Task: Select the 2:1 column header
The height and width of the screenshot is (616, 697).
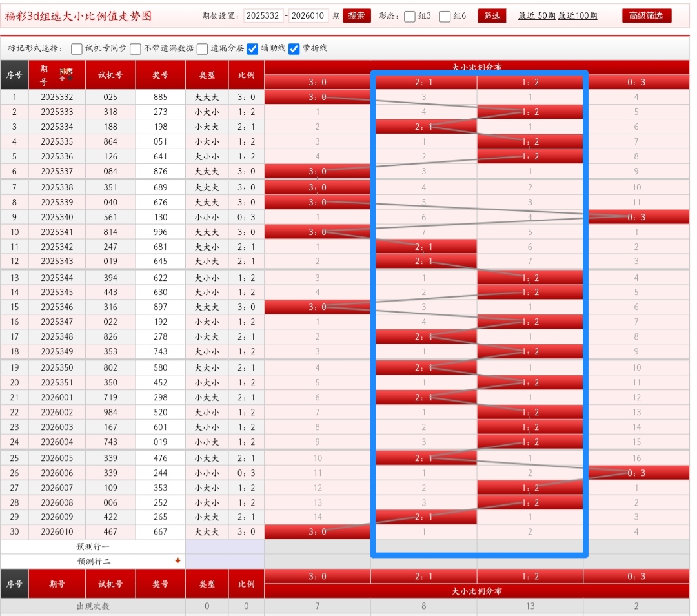Action: click(423, 82)
